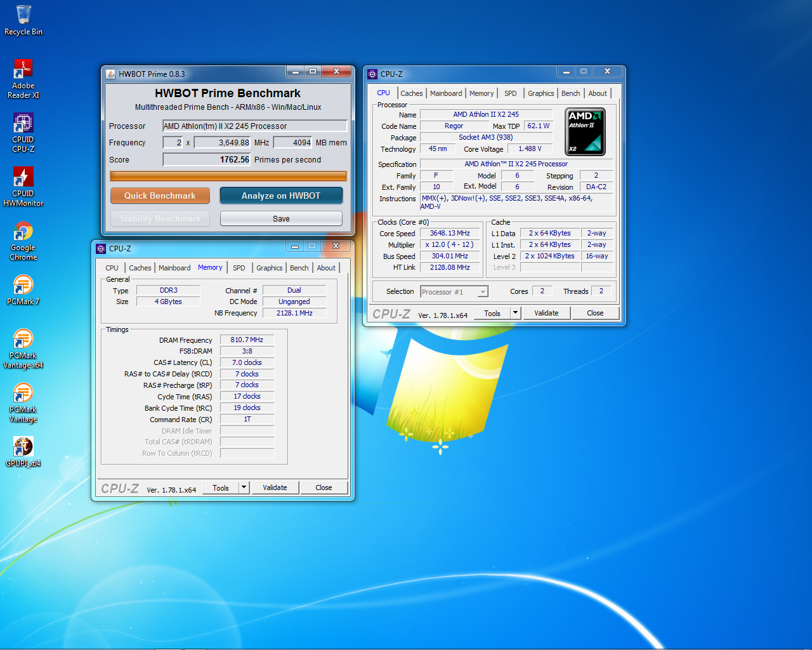812x650 pixels.
Task: Click Tools button in the CPU-Z CPU window
Action: point(492,313)
